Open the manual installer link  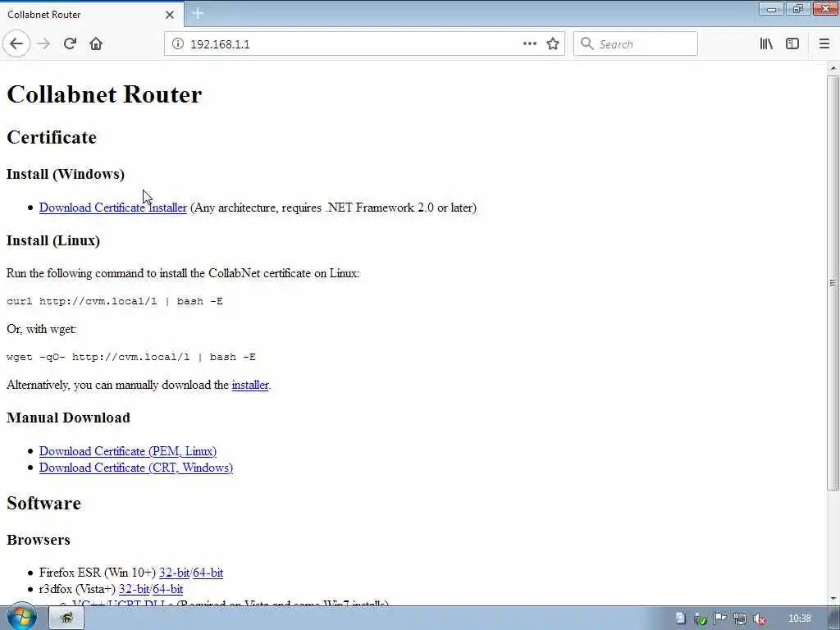point(250,386)
